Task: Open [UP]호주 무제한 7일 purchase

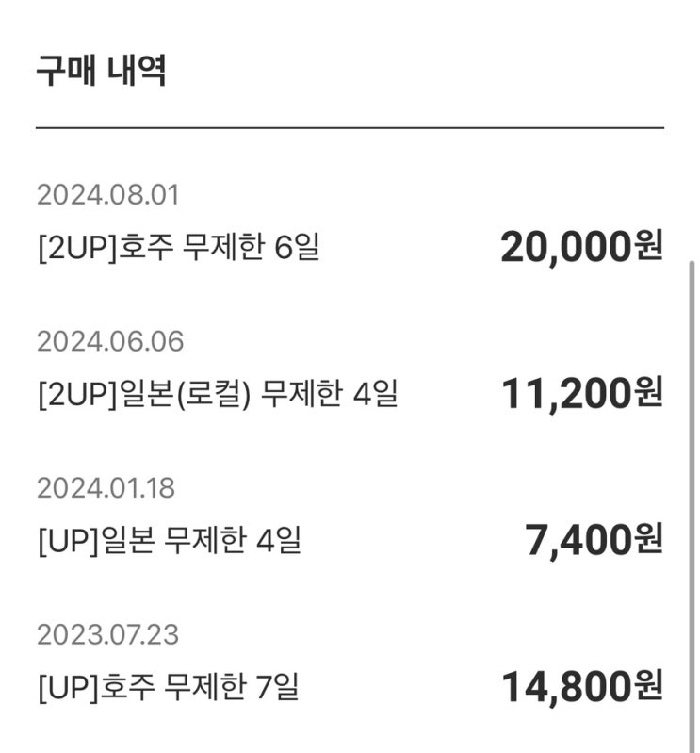Action: click(x=169, y=686)
